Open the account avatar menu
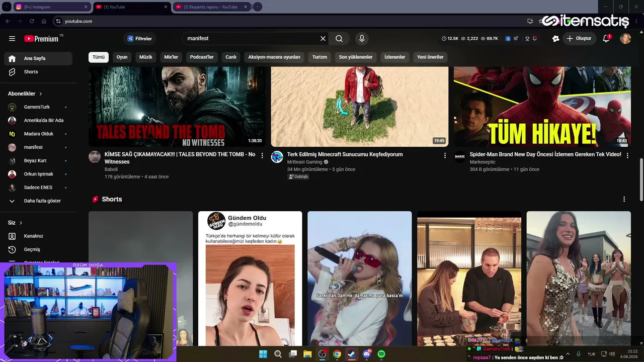The height and width of the screenshot is (362, 644). (x=625, y=39)
